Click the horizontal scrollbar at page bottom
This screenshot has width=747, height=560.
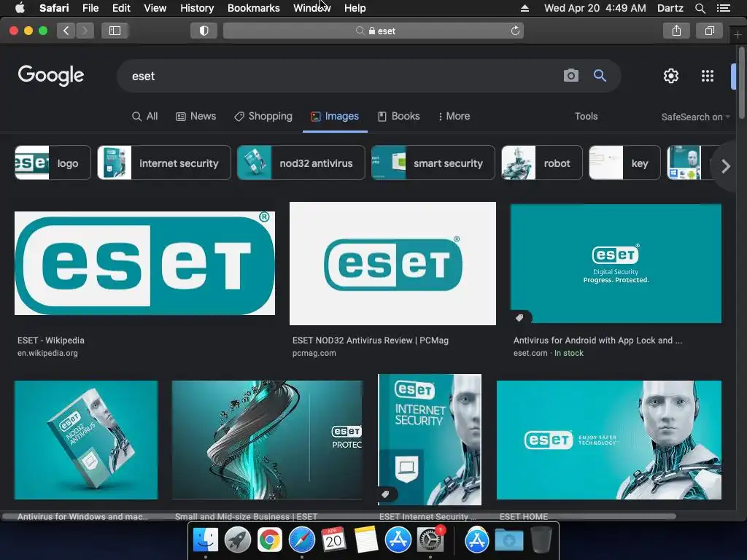coord(339,516)
